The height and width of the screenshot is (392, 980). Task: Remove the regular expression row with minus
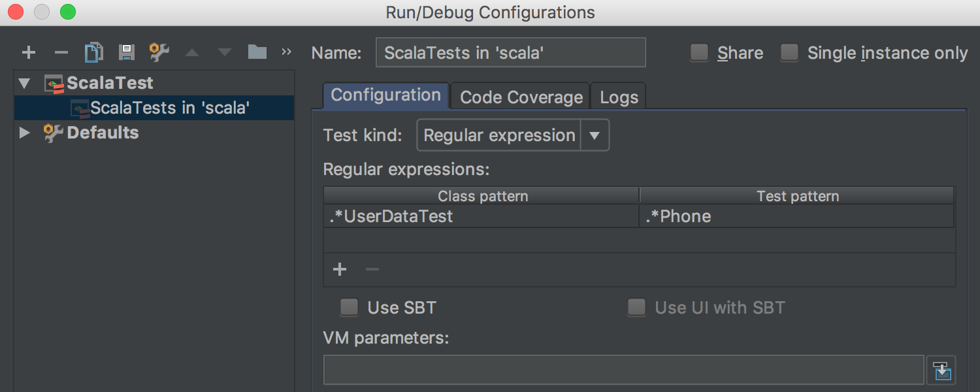[x=372, y=269]
